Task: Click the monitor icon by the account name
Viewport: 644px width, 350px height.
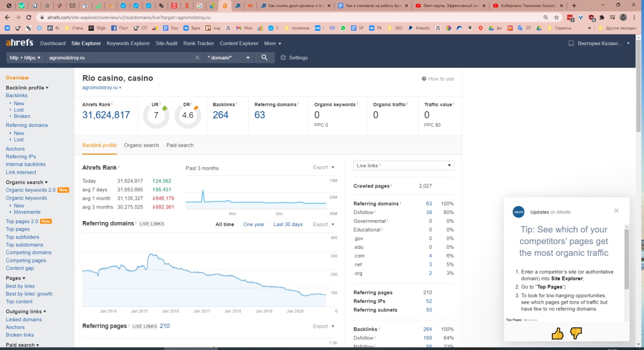Action: tap(571, 43)
